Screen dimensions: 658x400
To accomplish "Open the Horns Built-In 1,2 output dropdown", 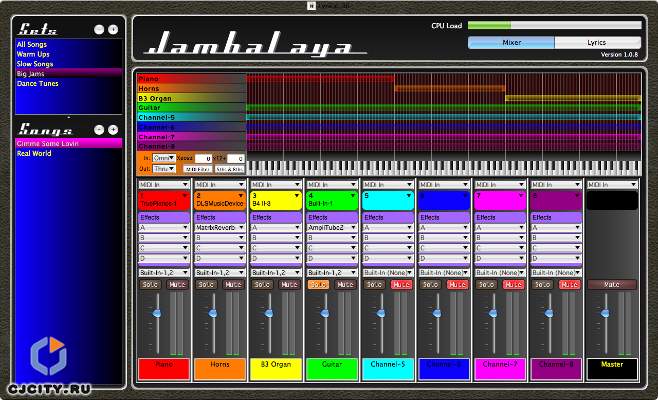I will tap(219, 271).
